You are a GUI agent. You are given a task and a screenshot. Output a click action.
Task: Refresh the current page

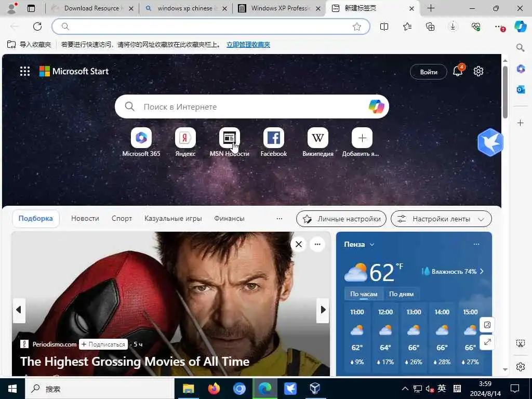pyautogui.click(x=37, y=26)
